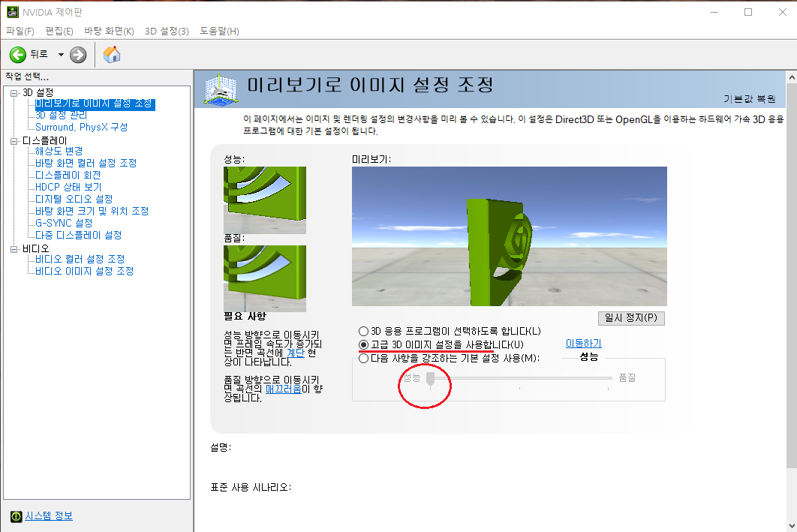
Task: Click the 성능 preview thumbnail
Action: [x=265, y=200]
